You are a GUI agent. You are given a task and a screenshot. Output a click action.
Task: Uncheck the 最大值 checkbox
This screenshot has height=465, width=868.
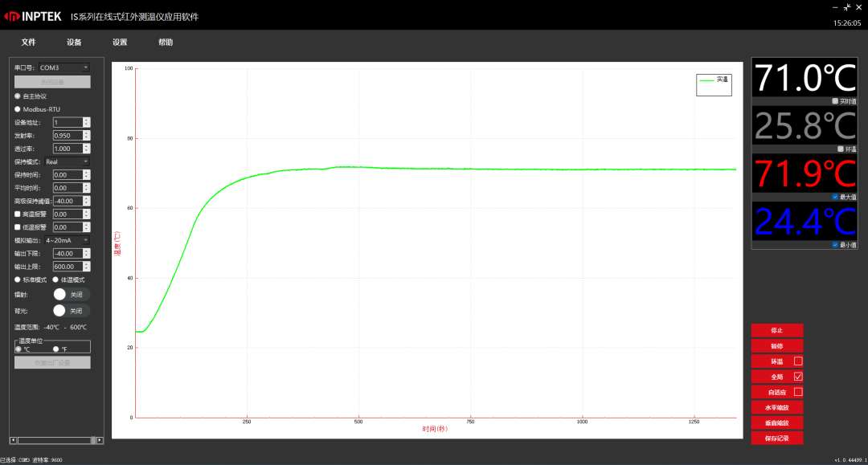click(835, 197)
